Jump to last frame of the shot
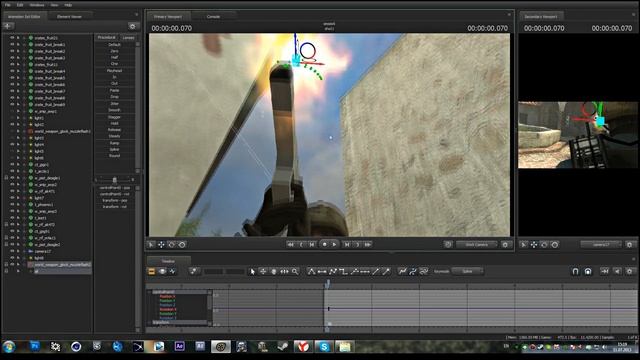 (368, 244)
